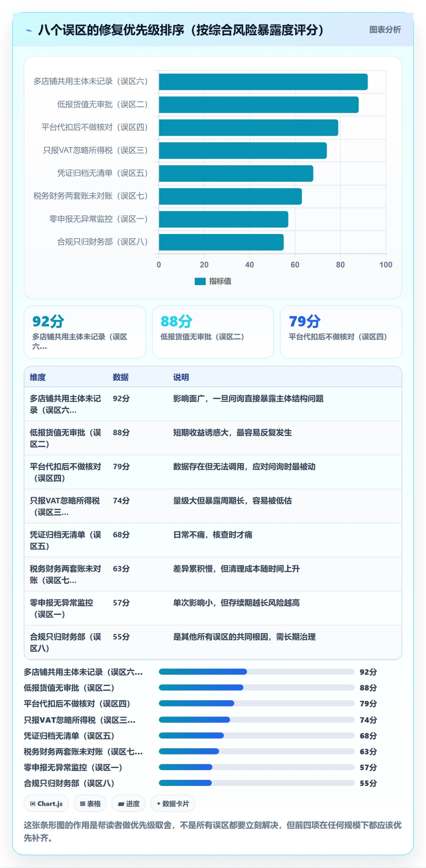This screenshot has height=868, width=426.
Task: Select the 数据卡片 tag
Action: pyautogui.click(x=173, y=804)
